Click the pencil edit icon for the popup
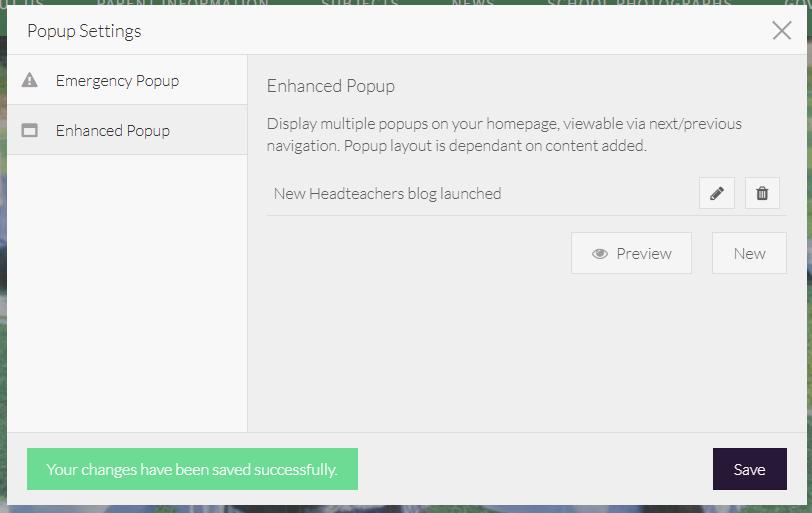This screenshot has width=812, height=513. 716,194
